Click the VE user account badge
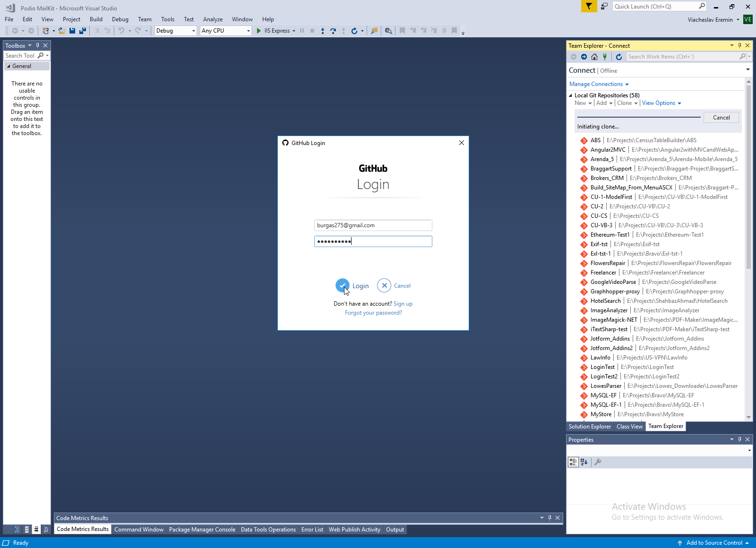756x548 pixels. (x=748, y=19)
